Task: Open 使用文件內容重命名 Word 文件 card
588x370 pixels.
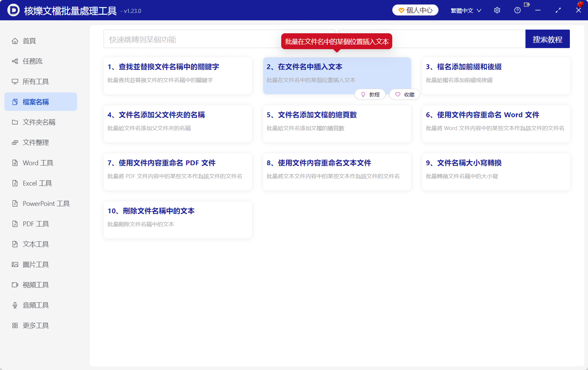Action: [496, 124]
